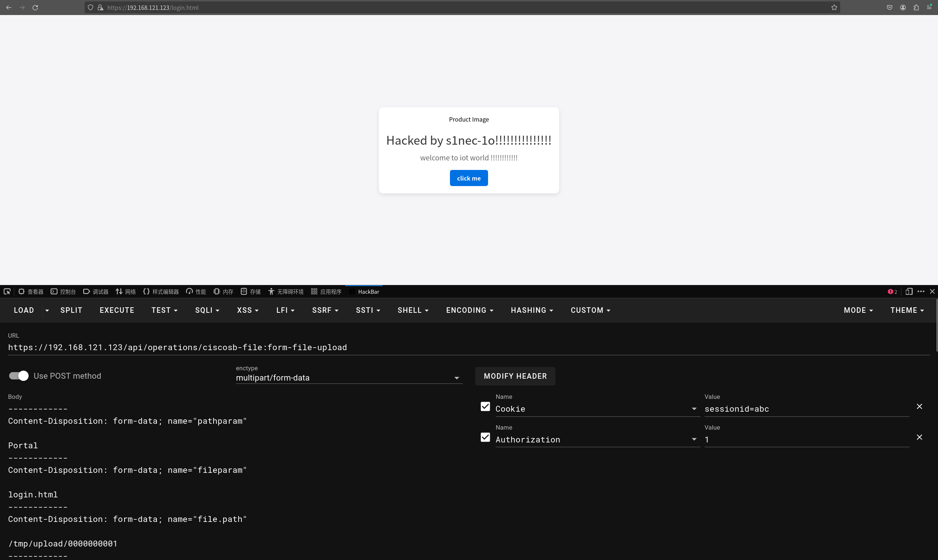Uncheck the Cookie header checkbox
Viewport: 938px width, 560px height.
(x=485, y=407)
